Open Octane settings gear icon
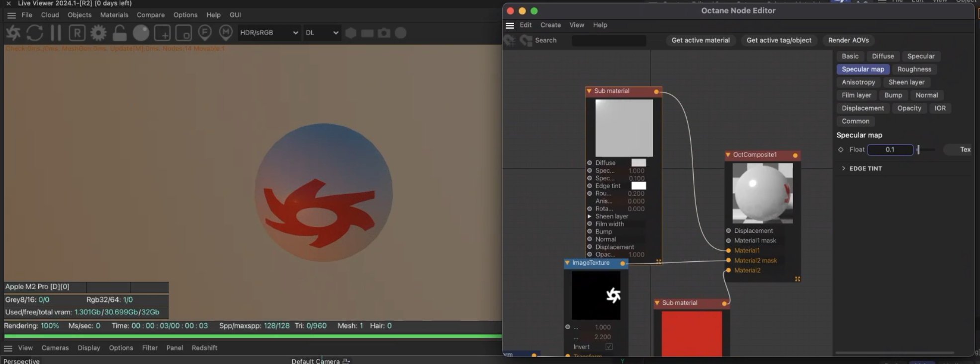 coord(98,33)
